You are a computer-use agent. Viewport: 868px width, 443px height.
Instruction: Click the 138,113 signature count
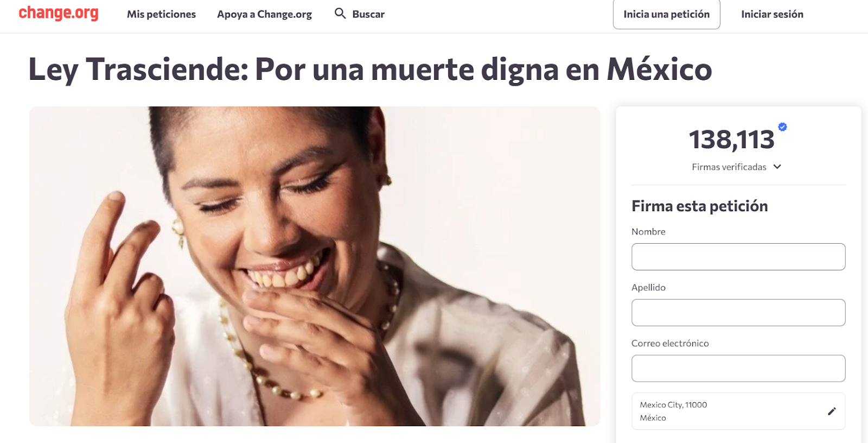tap(731, 140)
